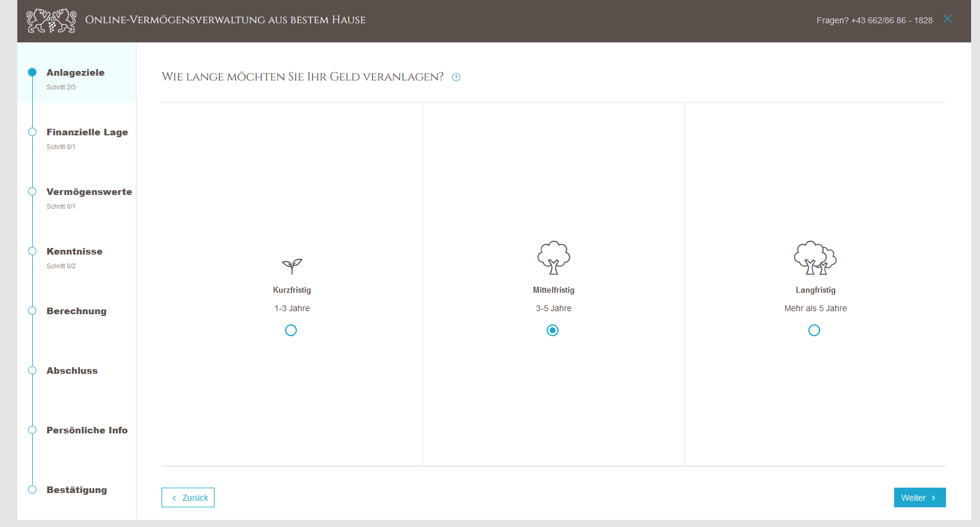Image resolution: width=980 pixels, height=527 pixels.
Task: Open the Persönliche Info step
Action: (87, 430)
